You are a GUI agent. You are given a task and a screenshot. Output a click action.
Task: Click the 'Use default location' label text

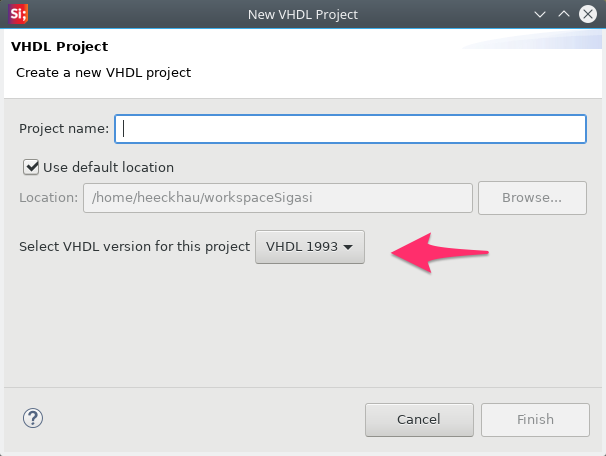(x=108, y=167)
